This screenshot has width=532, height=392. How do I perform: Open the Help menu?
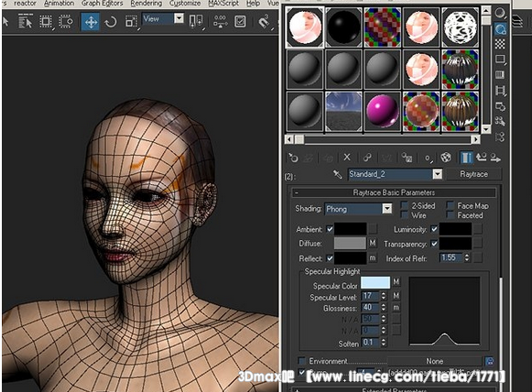coord(253,4)
